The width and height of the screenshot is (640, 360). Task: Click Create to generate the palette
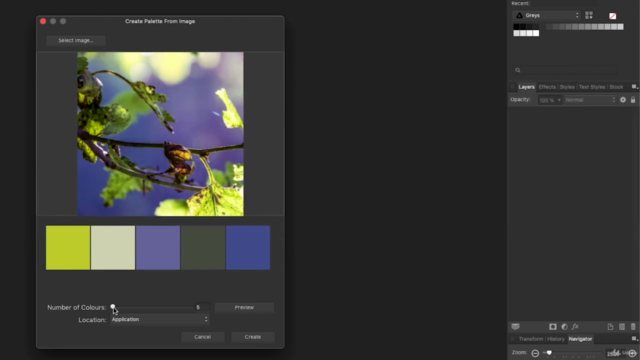coord(253,337)
